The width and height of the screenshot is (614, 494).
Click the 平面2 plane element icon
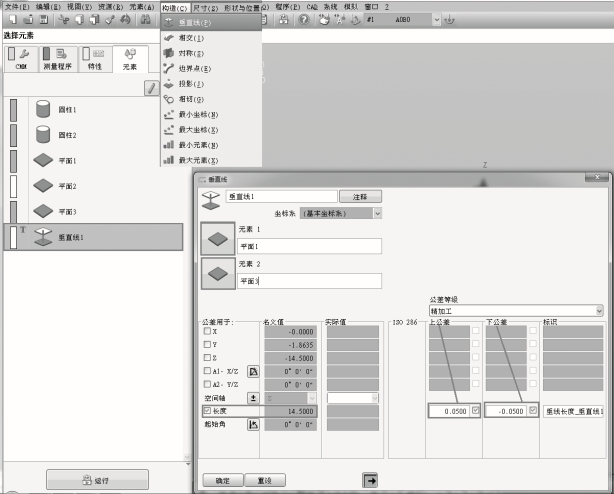[x=44, y=186]
